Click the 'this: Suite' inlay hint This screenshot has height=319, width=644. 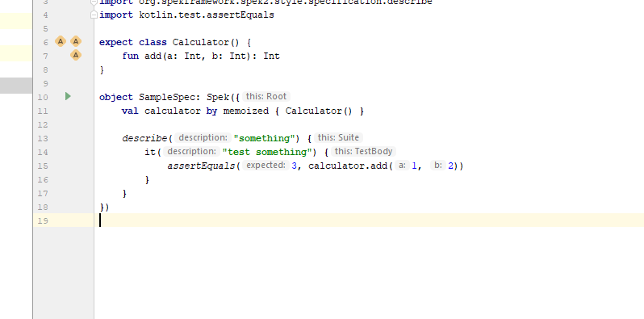tap(338, 138)
